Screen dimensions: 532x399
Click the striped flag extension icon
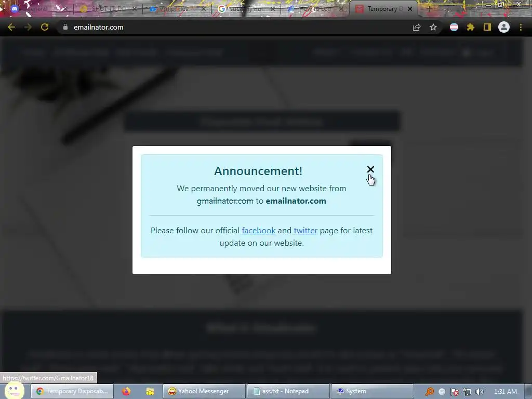point(454,27)
